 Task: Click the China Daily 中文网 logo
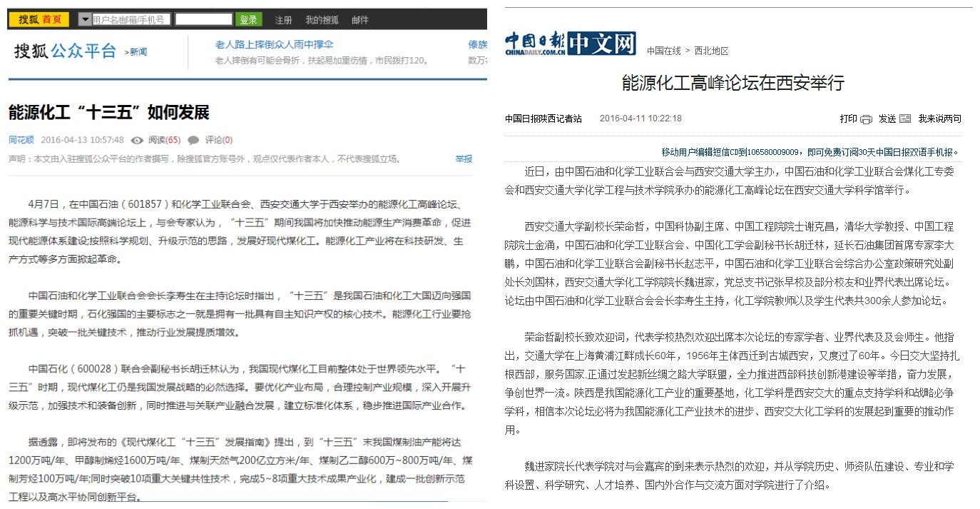pyautogui.click(x=570, y=44)
